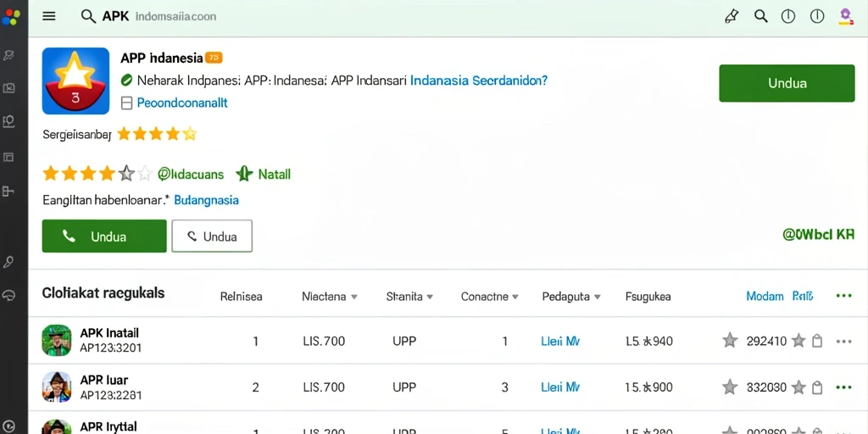Click the clipboard icon in the APK Inatail row

817,341
